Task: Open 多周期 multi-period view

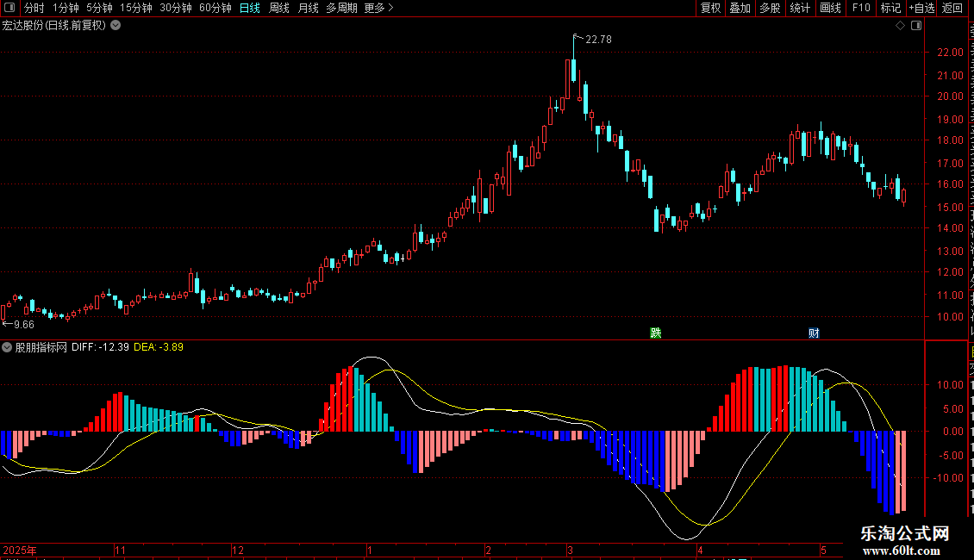Action: click(341, 8)
